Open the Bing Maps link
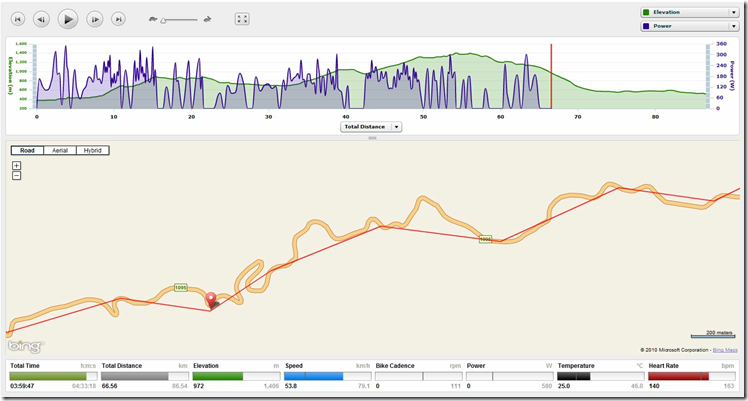 coord(725,350)
